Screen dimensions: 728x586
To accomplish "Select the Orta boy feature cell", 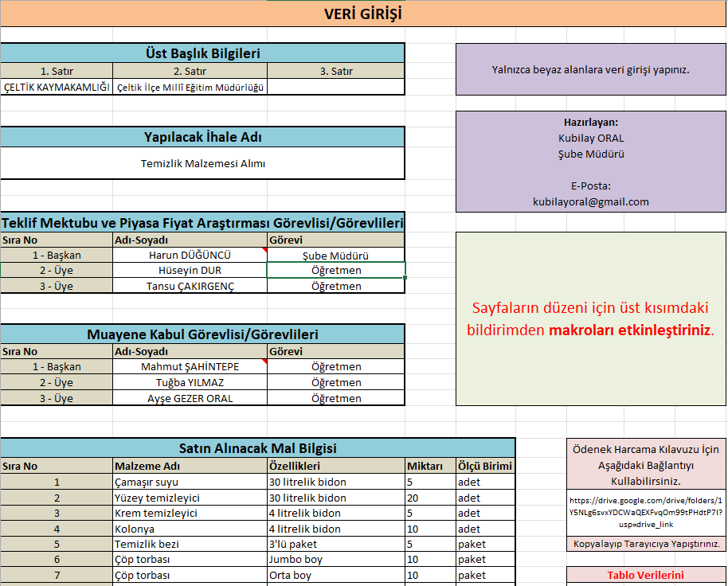I will (336, 575).
